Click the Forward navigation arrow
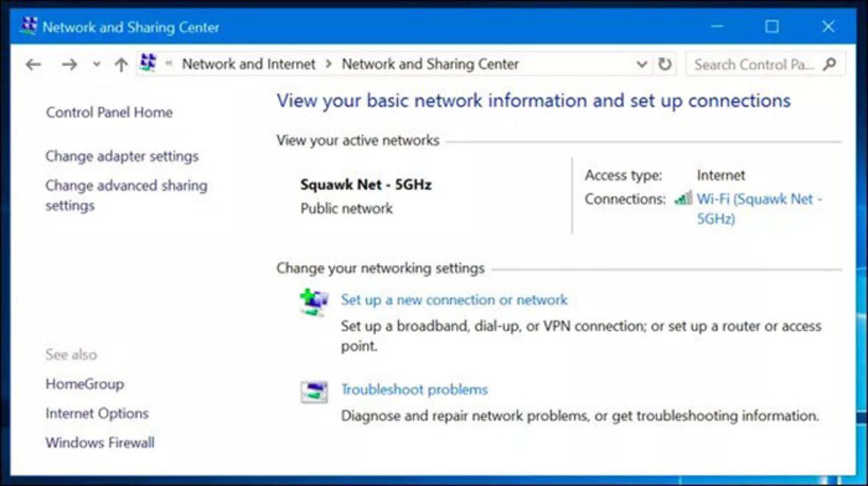This screenshot has height=486, width=868. click(x=69, y=65)
